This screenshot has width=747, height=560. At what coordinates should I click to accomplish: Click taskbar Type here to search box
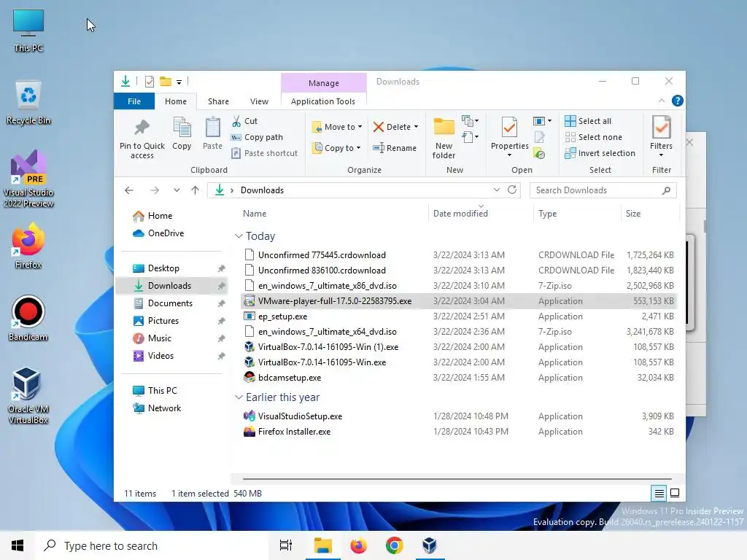pos(152,545)
